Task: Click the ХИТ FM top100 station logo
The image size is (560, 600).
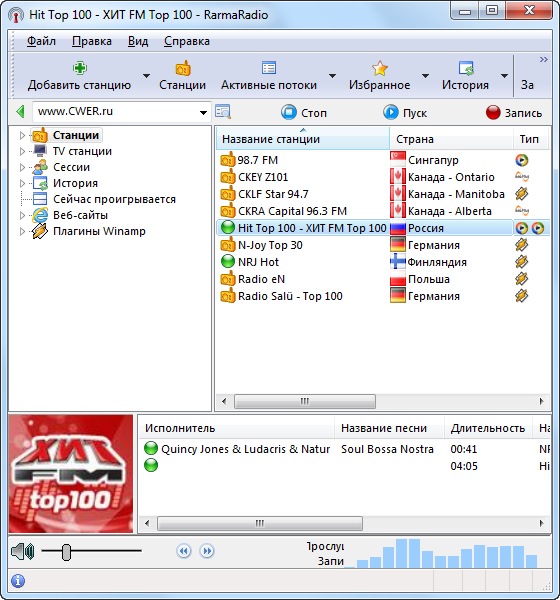Action: [71, 474]
